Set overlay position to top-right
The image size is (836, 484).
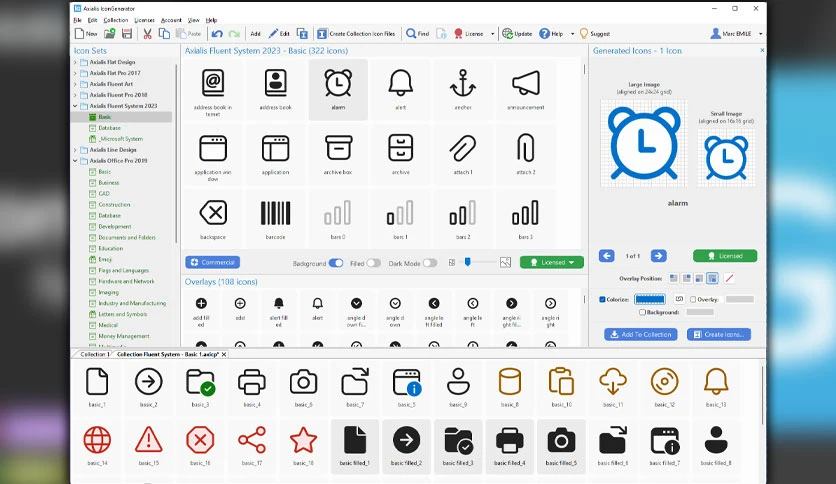[x=687, y=278]
